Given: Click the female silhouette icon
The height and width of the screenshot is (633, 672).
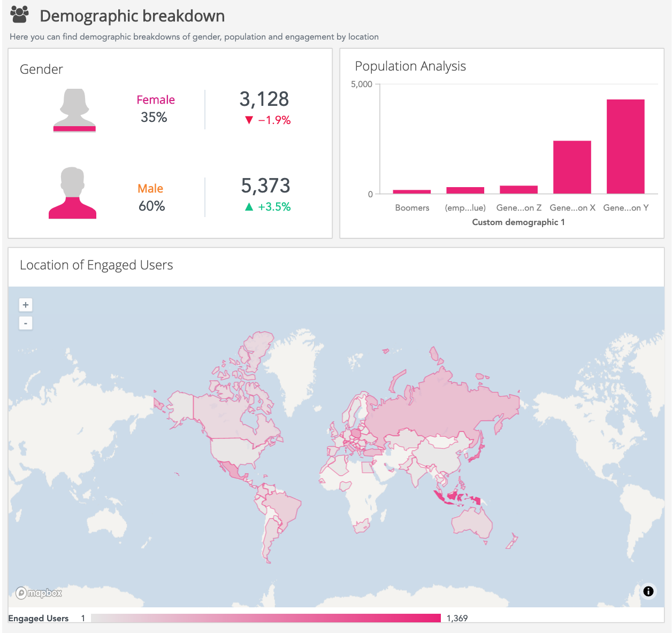Looking at the screenshot, I should pyautogui.click(x=74, y=110).
